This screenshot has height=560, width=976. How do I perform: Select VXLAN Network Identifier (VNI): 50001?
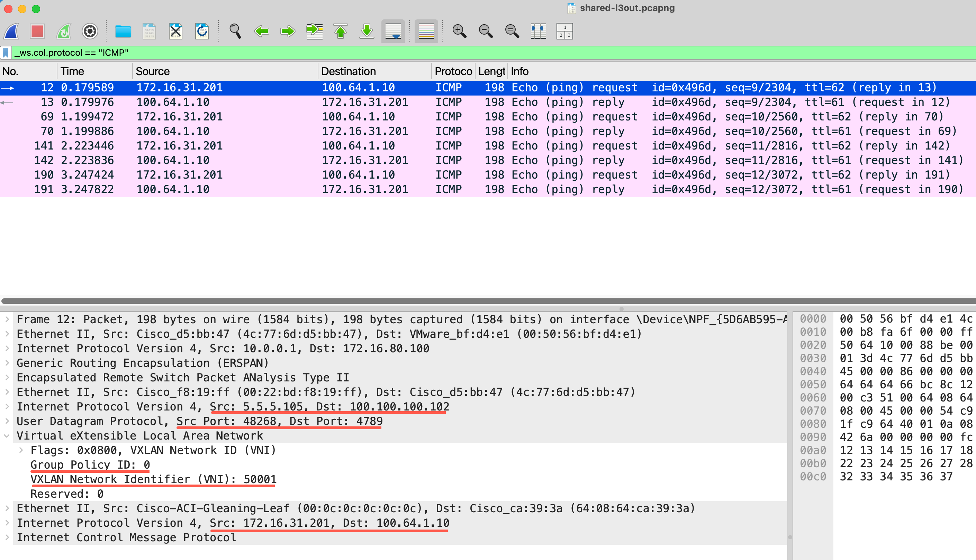153,480
